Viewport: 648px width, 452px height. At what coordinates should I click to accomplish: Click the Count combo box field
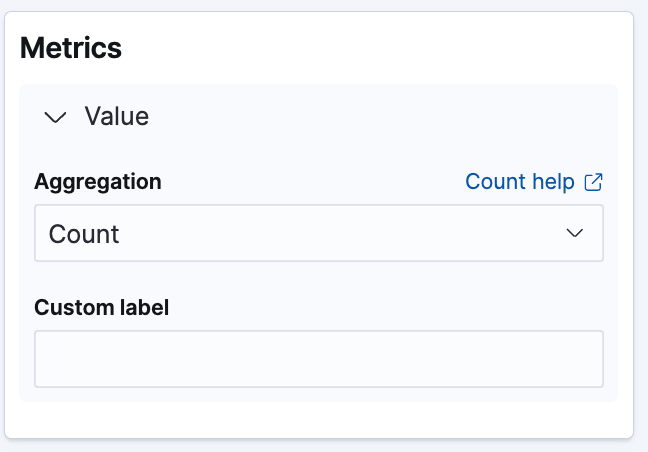coord(318,233)
